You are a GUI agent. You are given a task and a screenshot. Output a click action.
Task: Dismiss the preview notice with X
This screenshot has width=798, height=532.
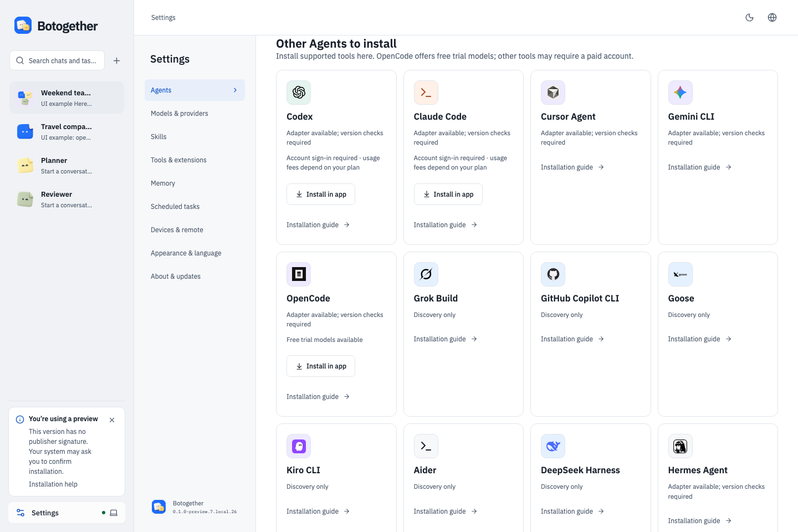coord(112,420)
